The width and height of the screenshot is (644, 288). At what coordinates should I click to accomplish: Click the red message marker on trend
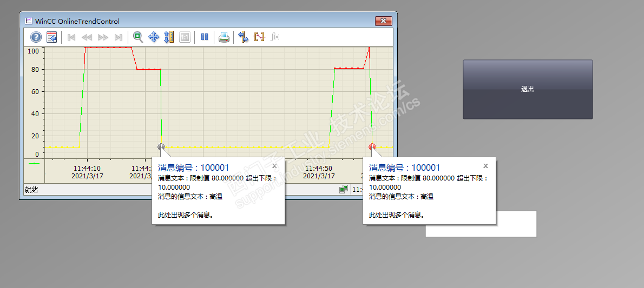point(372,147)
